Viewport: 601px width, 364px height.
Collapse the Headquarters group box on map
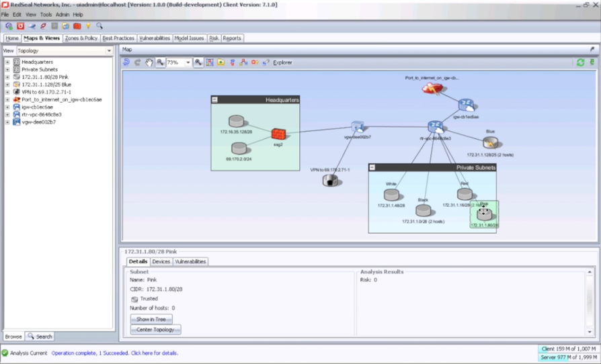[x=215, y=99]
